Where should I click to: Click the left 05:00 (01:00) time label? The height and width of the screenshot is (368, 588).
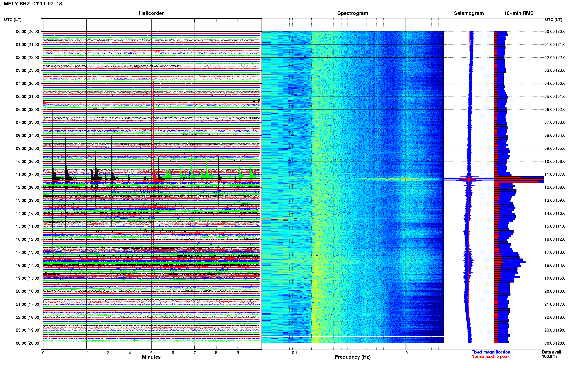(28, 96)
